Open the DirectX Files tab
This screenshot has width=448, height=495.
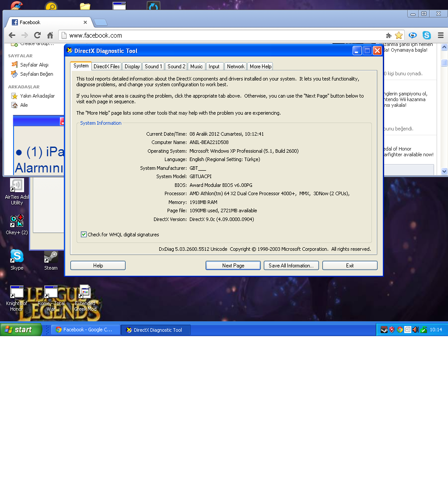(106, 67)
